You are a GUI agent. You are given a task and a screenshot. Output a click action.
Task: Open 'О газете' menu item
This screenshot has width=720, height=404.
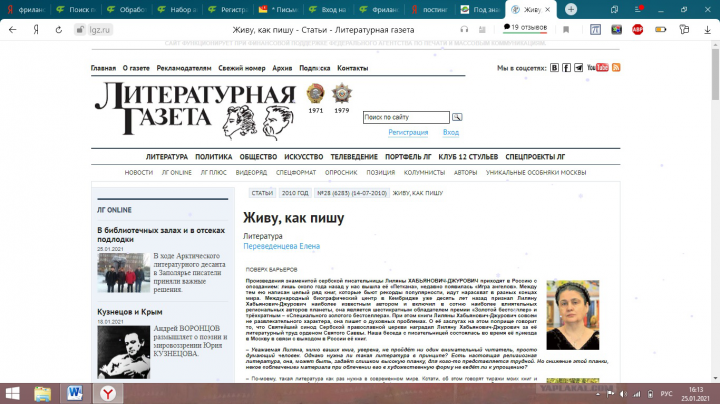coord(136,68)
